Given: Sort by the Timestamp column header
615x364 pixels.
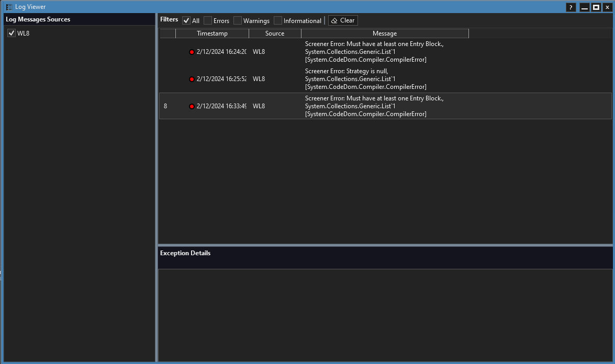Looking at the screenshot, I should tap(212, 33).
